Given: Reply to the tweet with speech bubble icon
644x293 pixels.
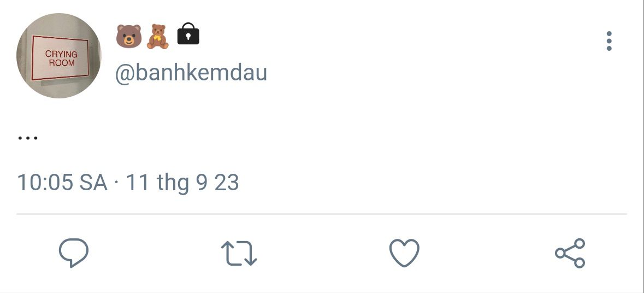Looking at the screenshot, I should (74, 253).
